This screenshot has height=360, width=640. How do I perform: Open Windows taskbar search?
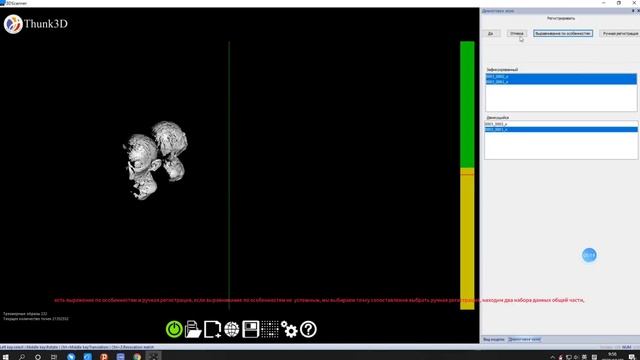point(22,357)
